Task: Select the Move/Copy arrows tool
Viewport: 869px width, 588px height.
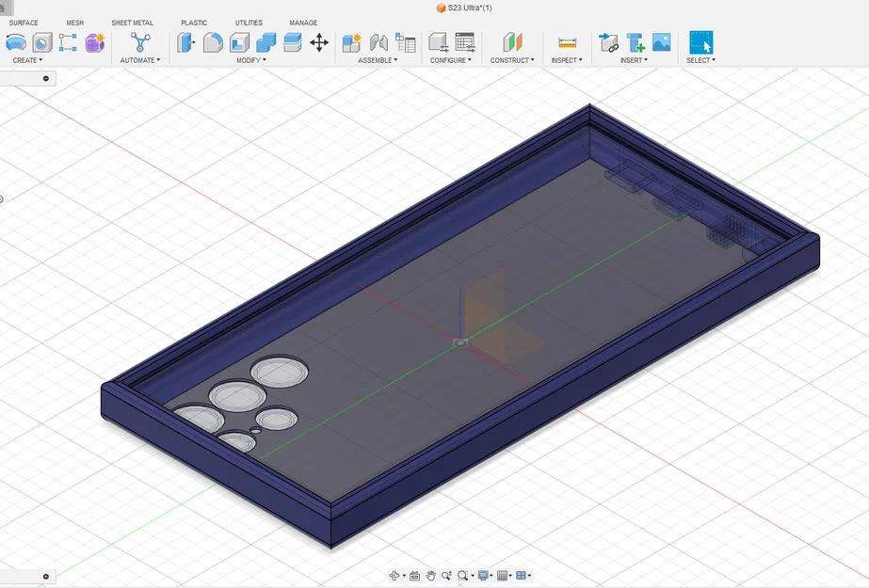Action: pos(319,42)
